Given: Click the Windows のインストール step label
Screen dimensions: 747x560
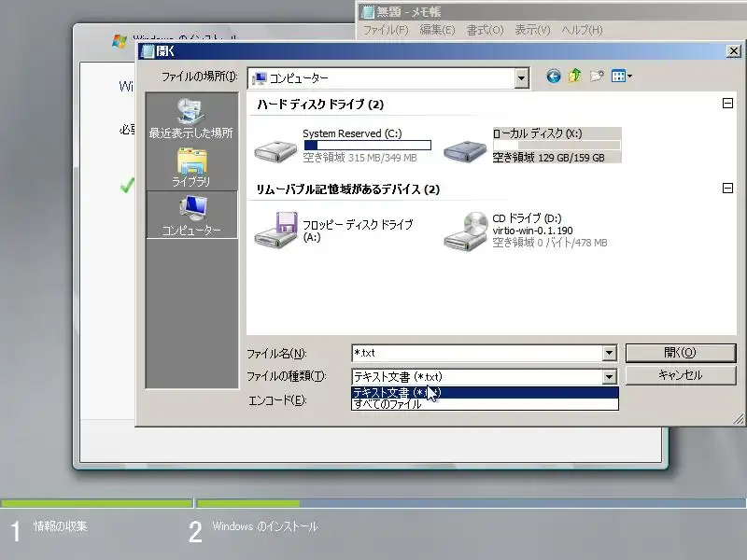Looking at the screenshot, I should pyautogui.click(x=265, y=526).
